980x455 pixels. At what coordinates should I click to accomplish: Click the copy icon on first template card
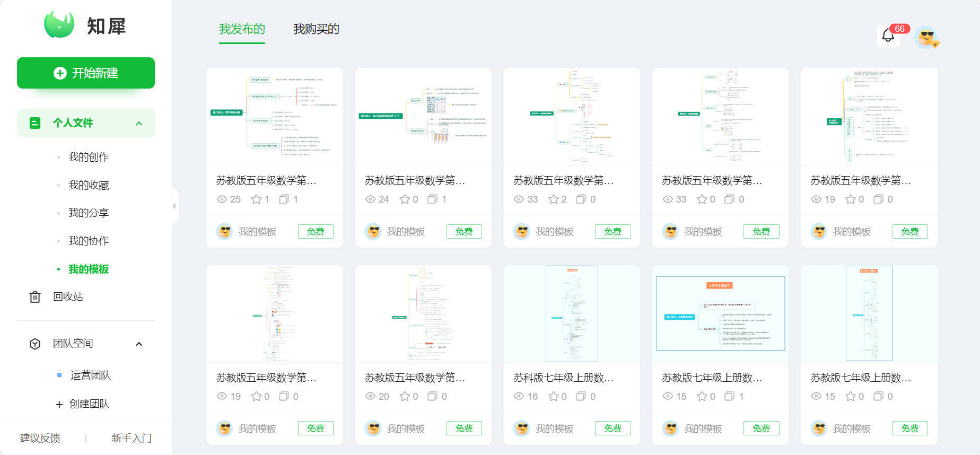[284, 199]
